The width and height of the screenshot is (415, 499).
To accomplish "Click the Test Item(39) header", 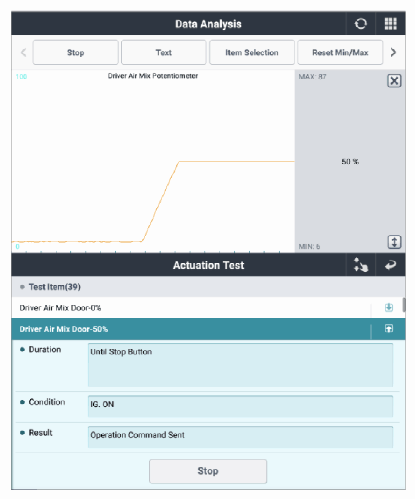I will coord(208,287).
